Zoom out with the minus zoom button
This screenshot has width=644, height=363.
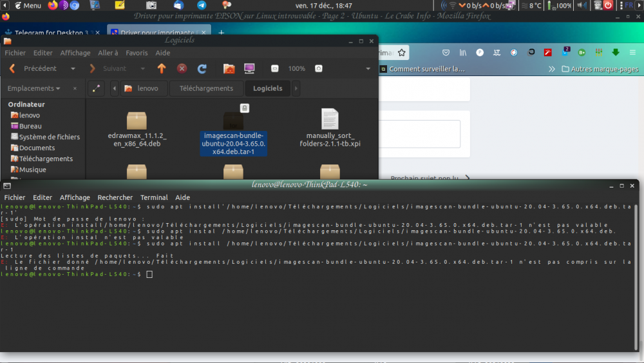pyautogui.click(x=275, y=68)
